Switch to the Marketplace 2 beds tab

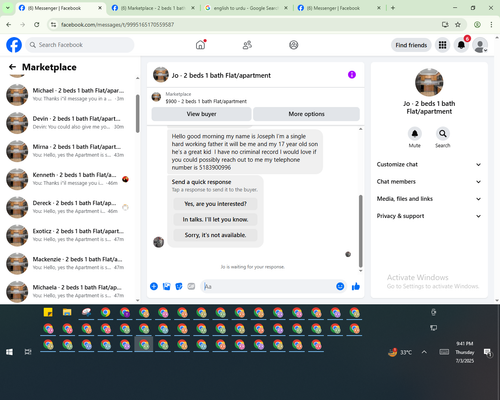pos(153,8)
